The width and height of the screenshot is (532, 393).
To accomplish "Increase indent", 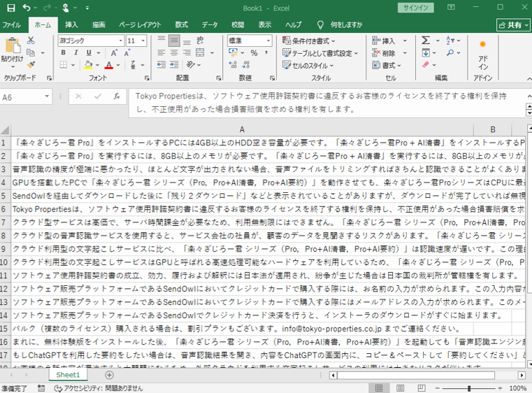I will coord(174,64).
